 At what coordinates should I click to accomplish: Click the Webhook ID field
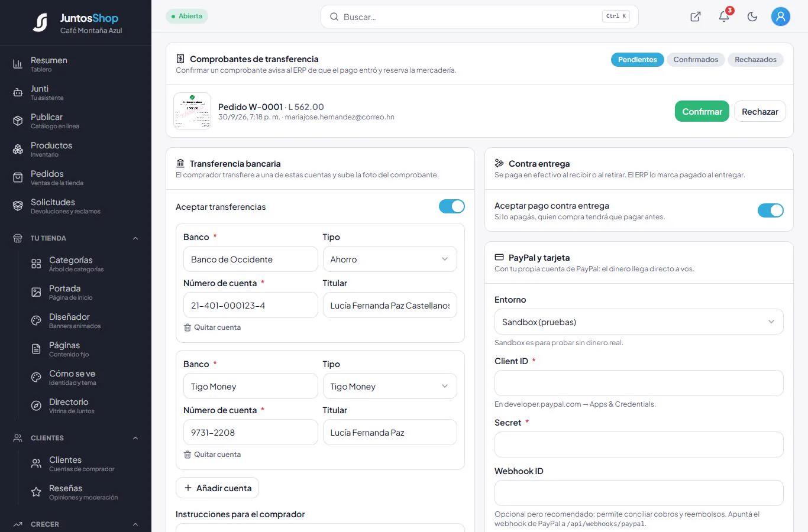639,493
